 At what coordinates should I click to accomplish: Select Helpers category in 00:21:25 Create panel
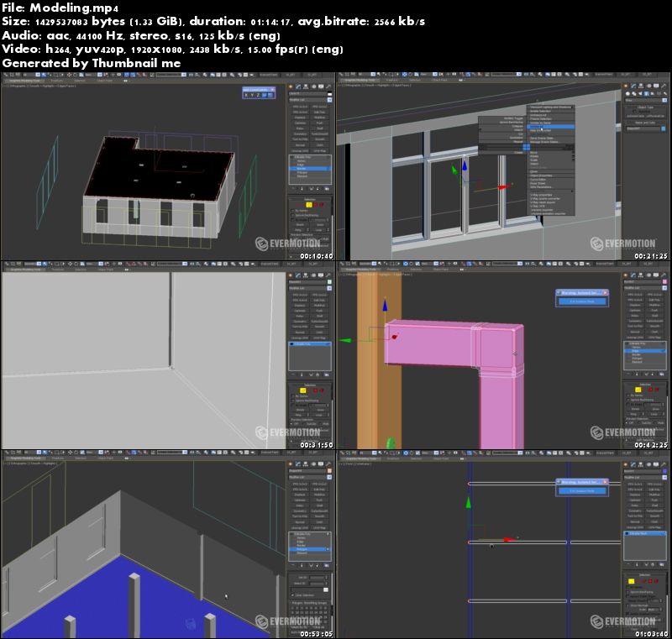tap(653, 93)
